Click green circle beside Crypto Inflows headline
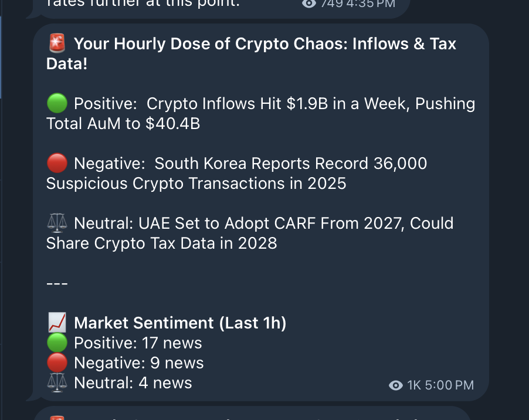The width and height of the screenshot is (529, 420). [x=57, y=104]
